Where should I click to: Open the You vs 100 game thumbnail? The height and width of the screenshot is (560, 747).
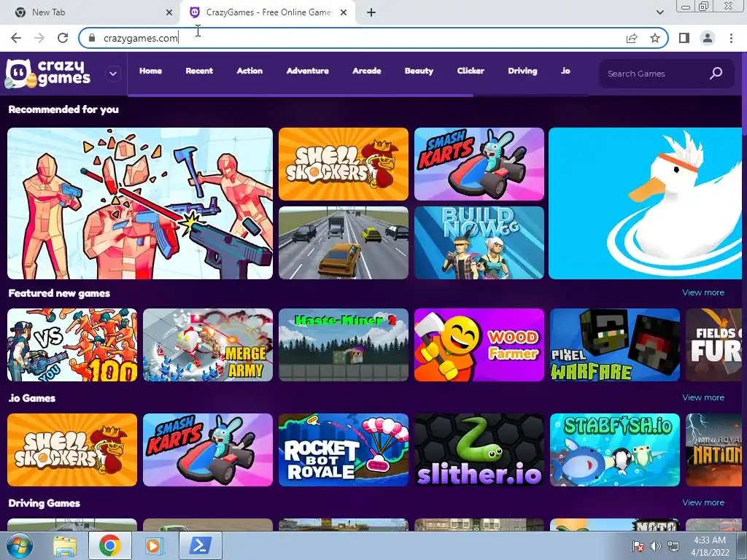[72, 345]
